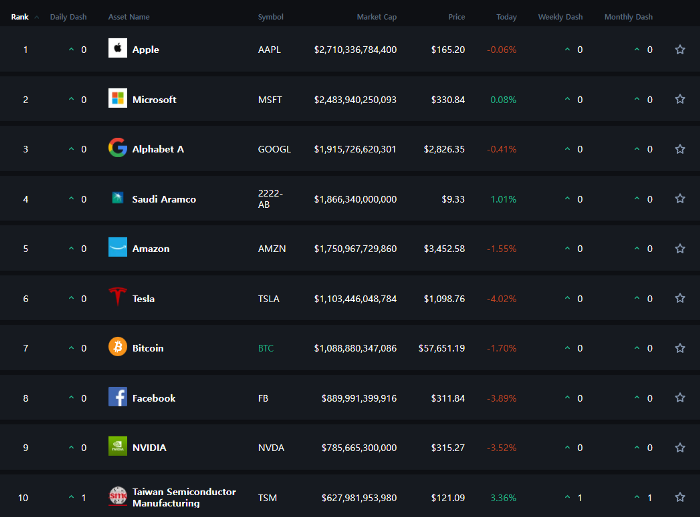Open the NVIDIA asset name link
700x517 pixels.
(x=149, y=448)
